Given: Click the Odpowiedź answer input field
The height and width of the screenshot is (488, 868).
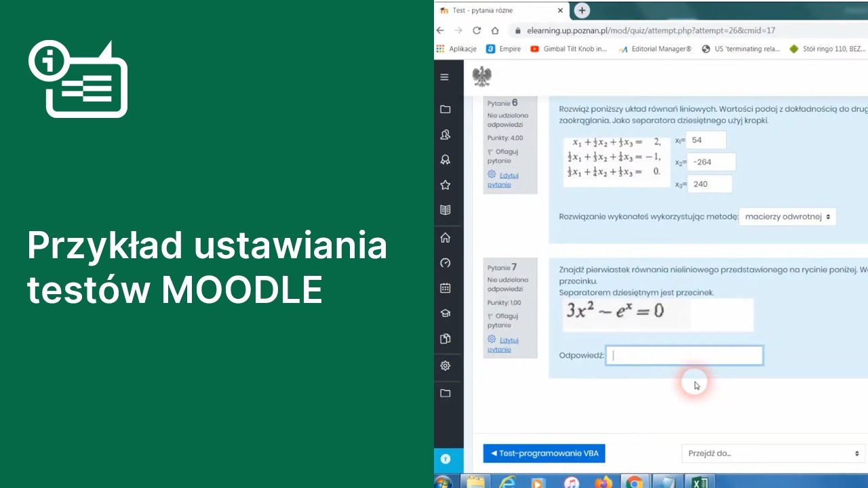Looking at the screenshot, I should click(684, 355).
